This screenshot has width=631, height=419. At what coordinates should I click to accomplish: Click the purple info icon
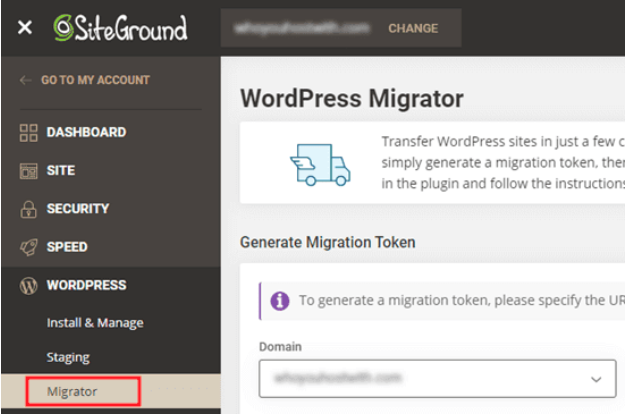(x=280, y=301)
